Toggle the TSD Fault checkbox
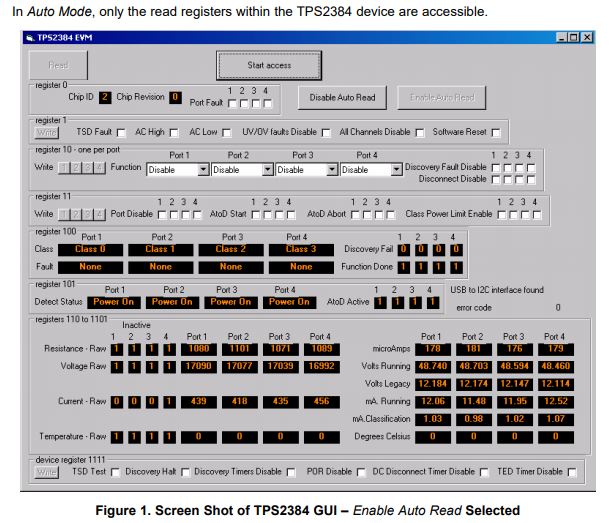Image resolution: width=609 pixels, height=523 pixels. 121,133
